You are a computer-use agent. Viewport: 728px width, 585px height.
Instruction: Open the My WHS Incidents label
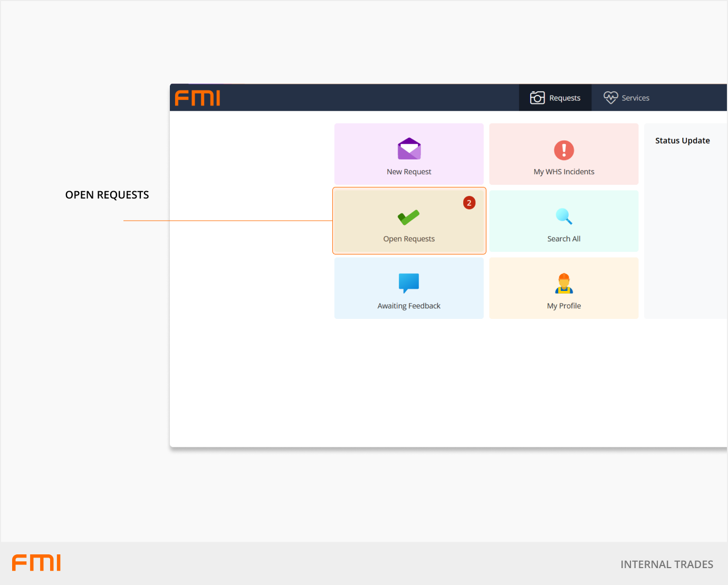point(564,172)
